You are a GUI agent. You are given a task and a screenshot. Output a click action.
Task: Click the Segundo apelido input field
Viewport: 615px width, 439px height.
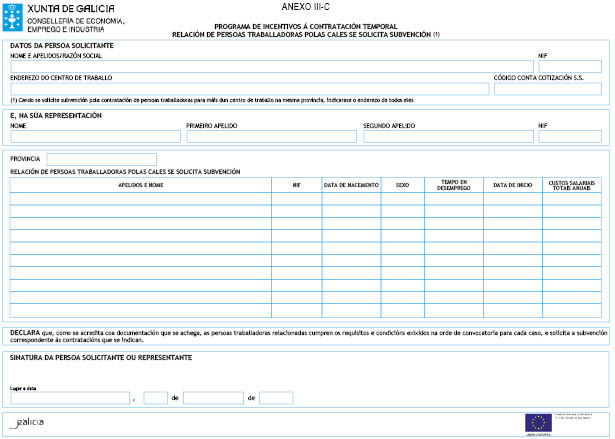[448, 136]
